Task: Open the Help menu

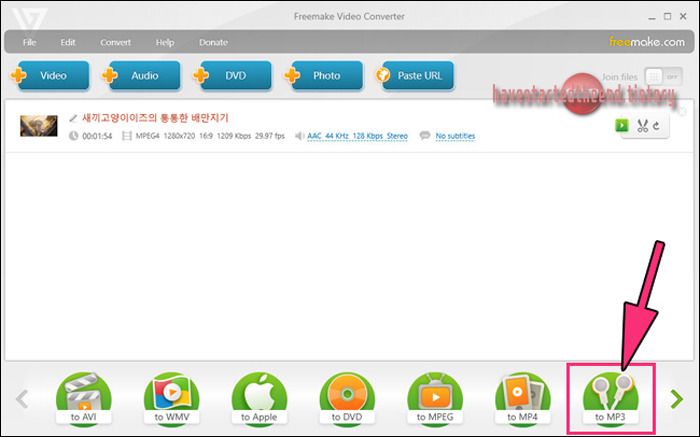Action: click(x=165, y=42)
